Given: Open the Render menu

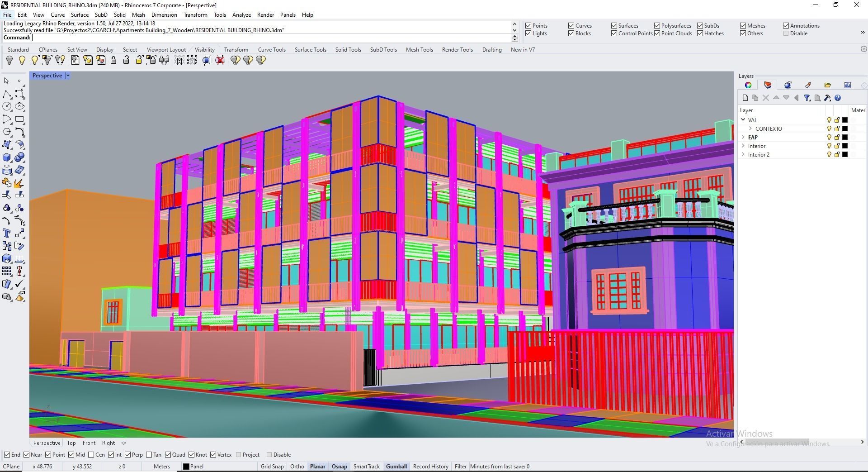Looking at the screenshot, I should click(x=265, y=15).
